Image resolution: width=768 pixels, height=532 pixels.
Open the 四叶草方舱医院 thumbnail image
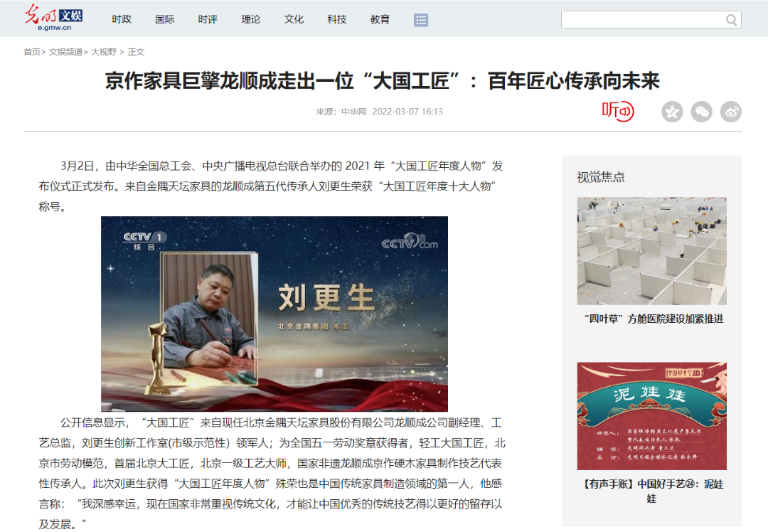coord(651,251)
